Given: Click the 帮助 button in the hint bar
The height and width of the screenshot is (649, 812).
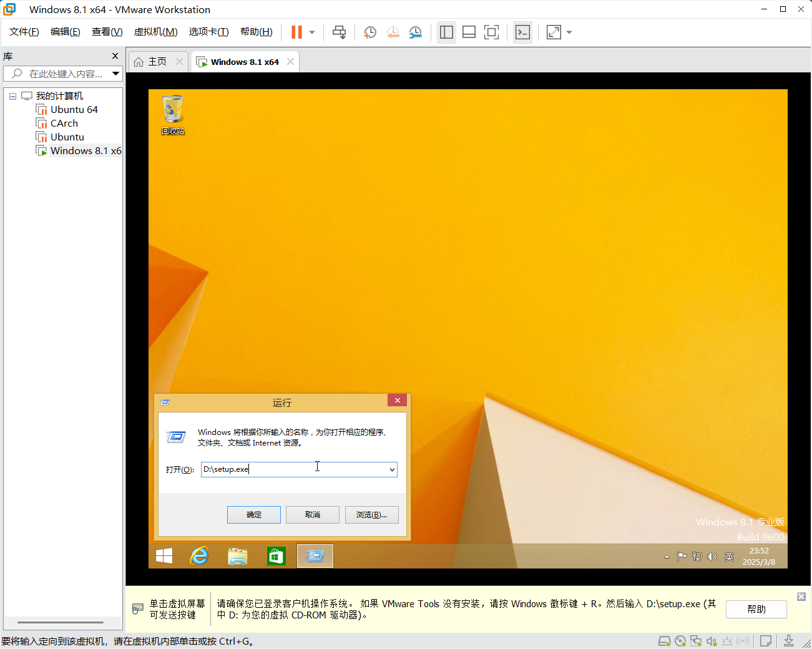Looking at the screenshot, I should click(756, 609).
